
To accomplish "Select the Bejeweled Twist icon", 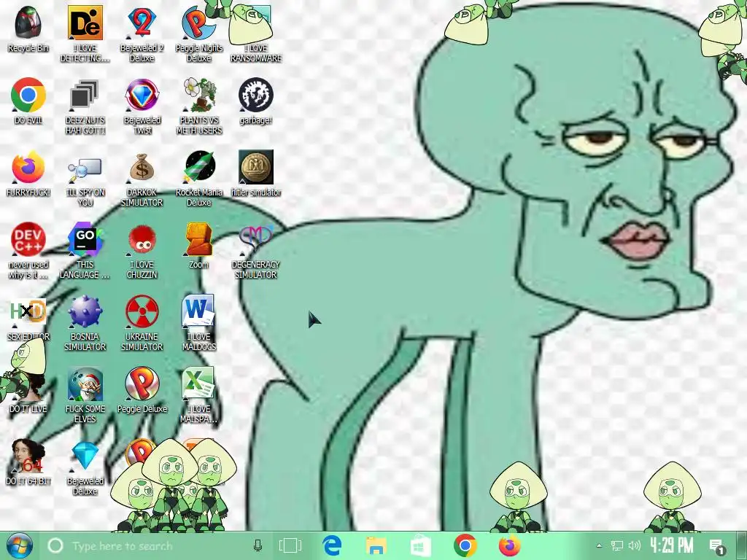I will tap(142, 96).
